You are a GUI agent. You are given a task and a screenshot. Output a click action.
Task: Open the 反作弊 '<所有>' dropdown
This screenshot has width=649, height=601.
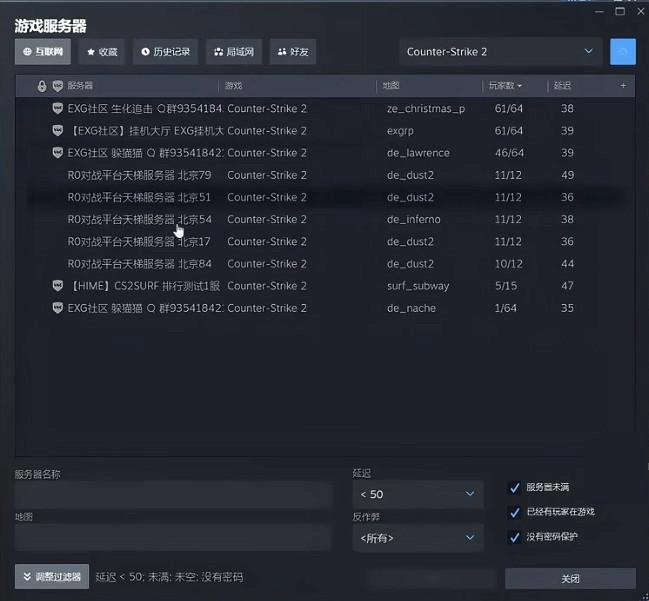pos(417,538)
